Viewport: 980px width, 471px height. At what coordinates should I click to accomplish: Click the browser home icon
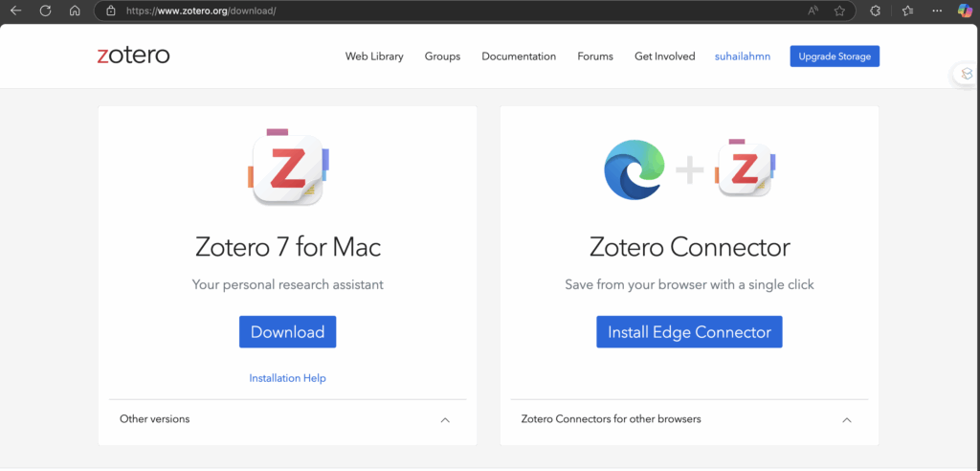coord(75,11)
